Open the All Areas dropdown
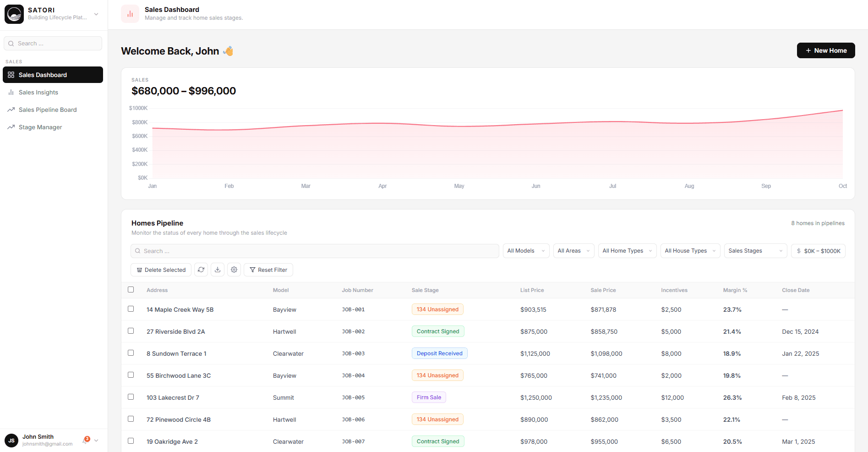 573,251
